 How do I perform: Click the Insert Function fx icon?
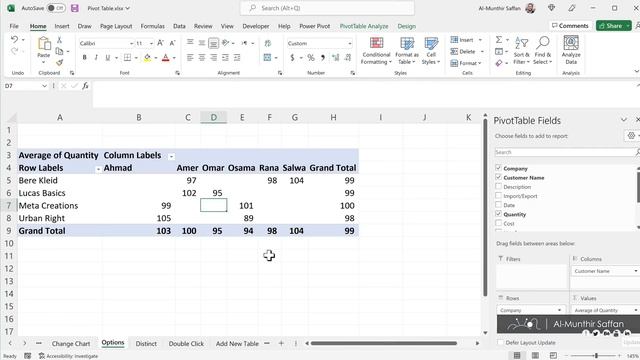(85, 86)
